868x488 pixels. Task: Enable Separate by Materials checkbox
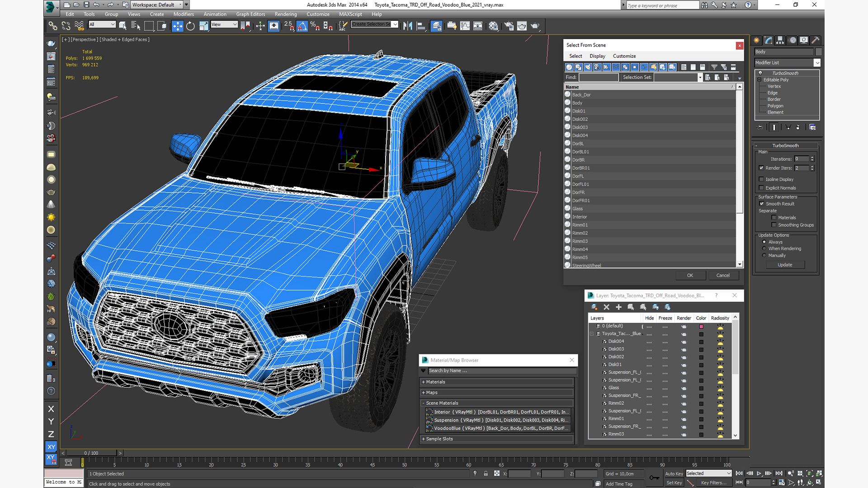(x=774, y=218)
